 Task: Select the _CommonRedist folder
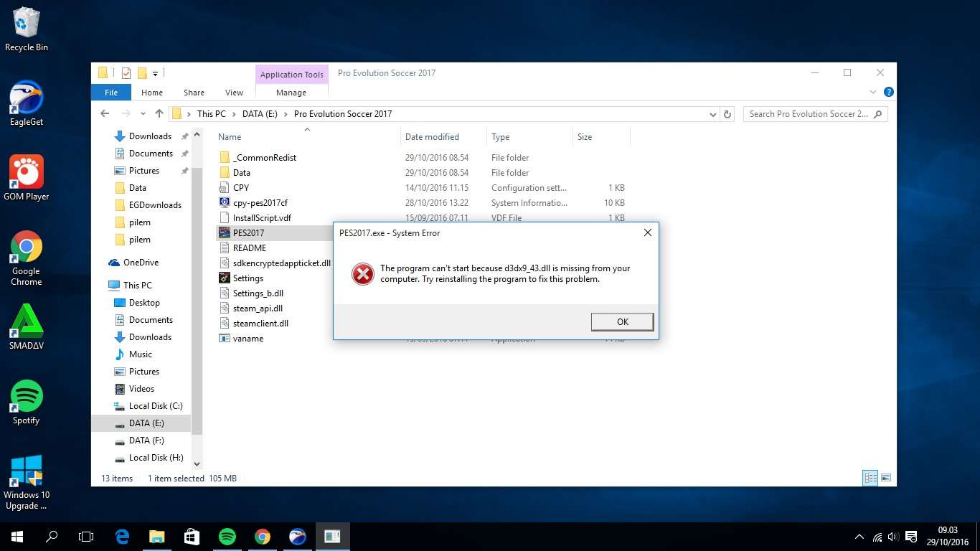(265, 158)
